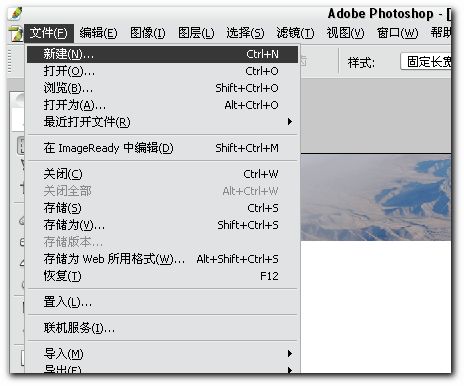Open the 窗口(W) menu
Screen dimensions: 464x386
[x=397, y=33]
